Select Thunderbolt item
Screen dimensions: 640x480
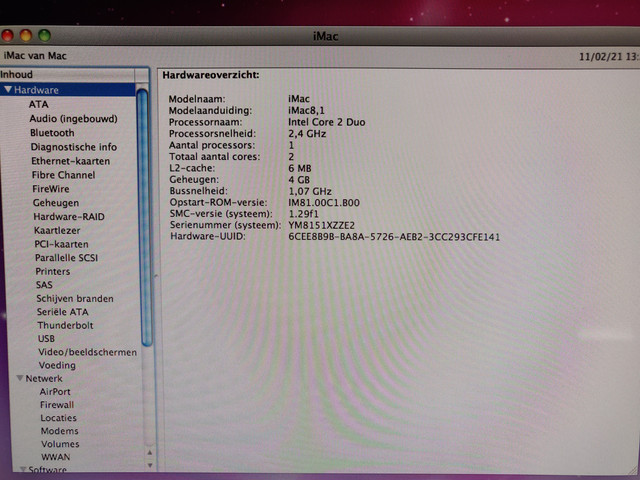coord(65,326)
